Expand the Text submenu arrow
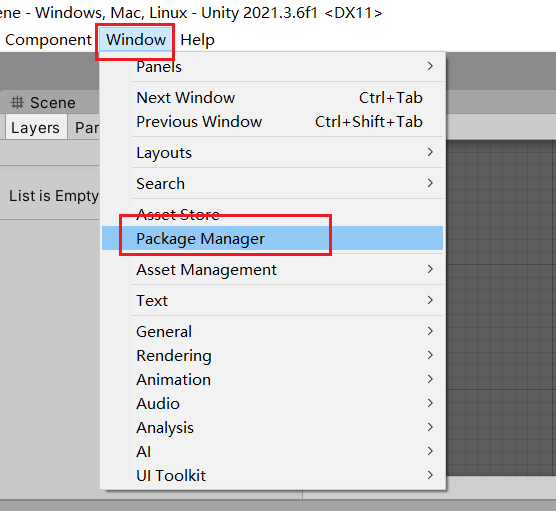 pos(430,300)
